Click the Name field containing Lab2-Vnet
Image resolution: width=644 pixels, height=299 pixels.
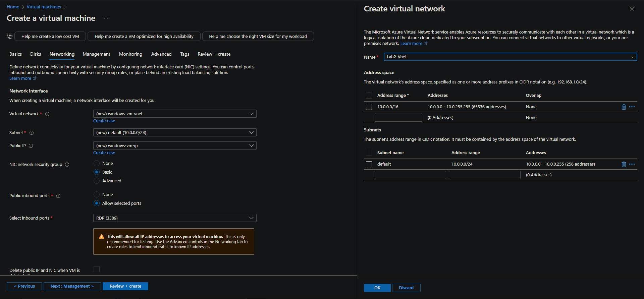[x=510, y=57]
